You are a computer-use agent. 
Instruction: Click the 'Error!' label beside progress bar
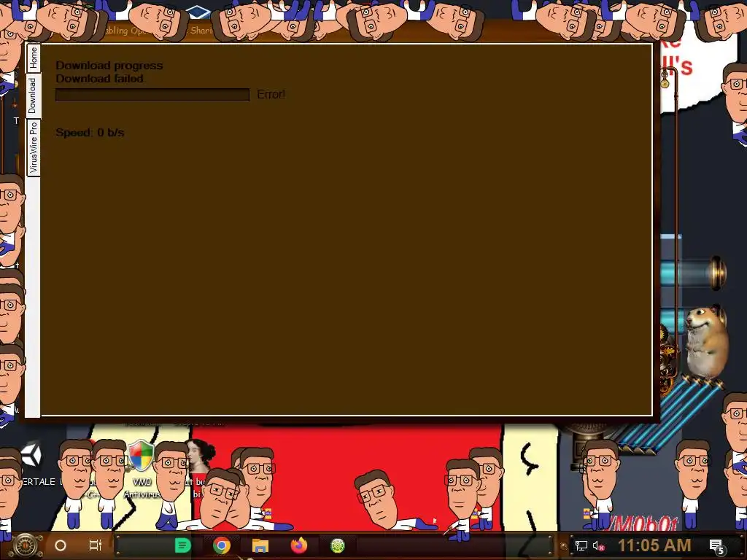pyautogui.click(x=271, y=94)
